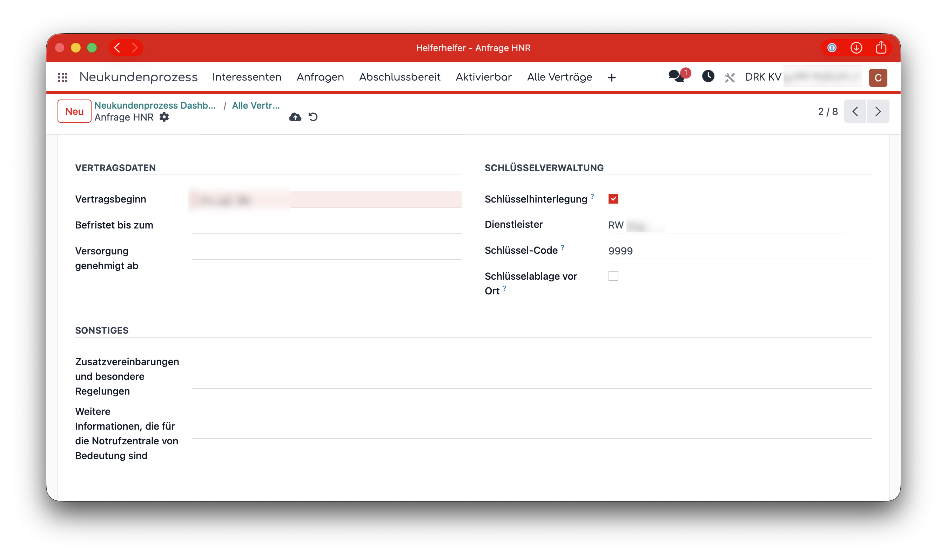947x560 pixels.
Task: Click the share icon in titlebar
Action: 881,48
